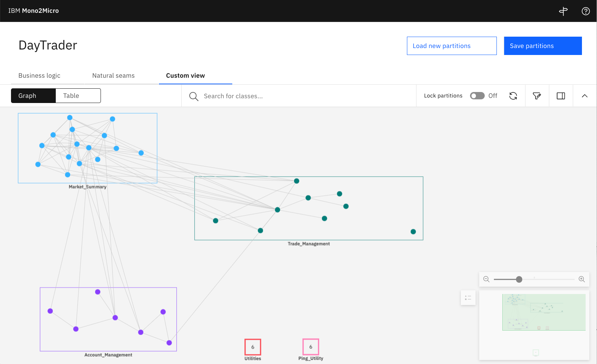The height and width of the screenshot is (364, 597).
Task: Click the zoom out magnifier icon
Action: pos(486,279)
